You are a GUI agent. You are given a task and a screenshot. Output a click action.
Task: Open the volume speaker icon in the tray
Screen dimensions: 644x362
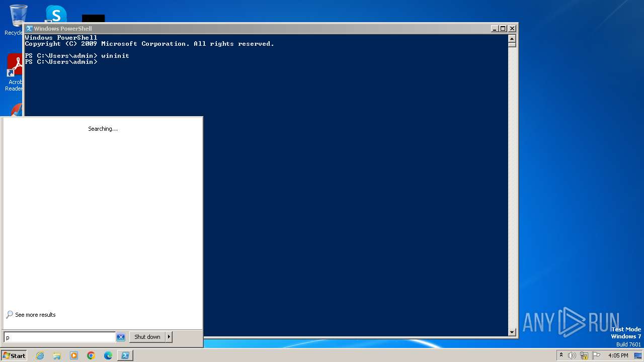pos(572,355)
